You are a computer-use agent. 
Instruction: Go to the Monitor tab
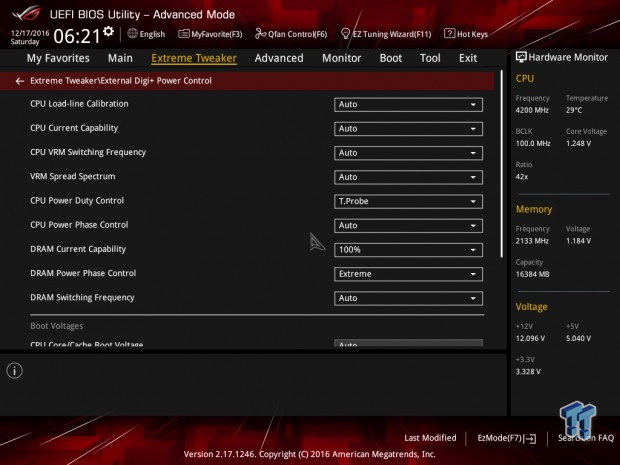[x=342, y=58]
